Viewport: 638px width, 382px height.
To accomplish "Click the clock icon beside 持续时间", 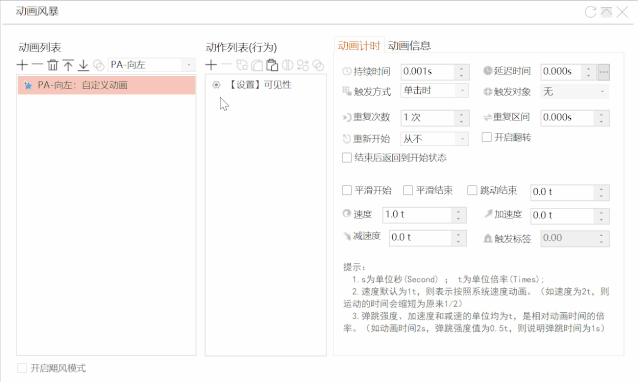I will click(x=347, y=71).
